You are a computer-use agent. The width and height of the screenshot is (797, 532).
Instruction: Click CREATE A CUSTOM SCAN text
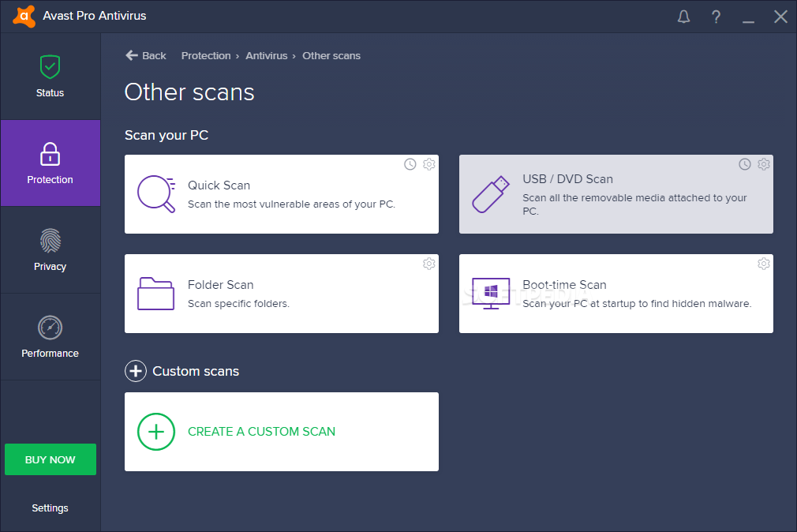(261, 431)
